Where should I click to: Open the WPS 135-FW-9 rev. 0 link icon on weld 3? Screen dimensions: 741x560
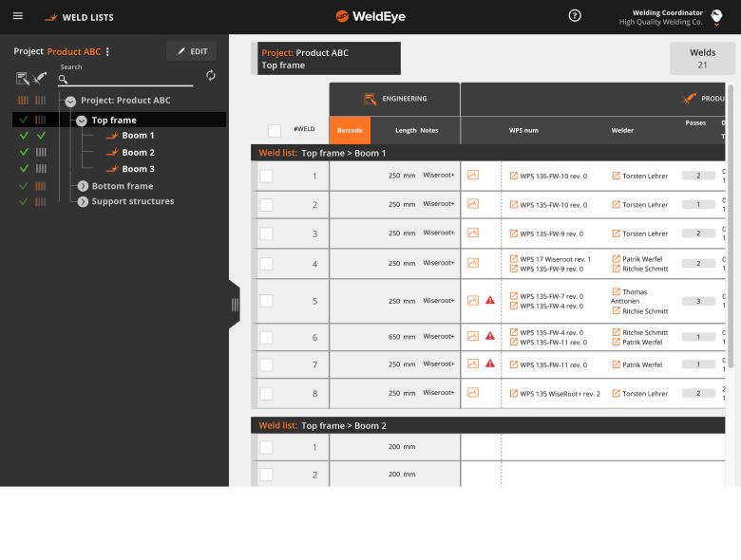514,233
